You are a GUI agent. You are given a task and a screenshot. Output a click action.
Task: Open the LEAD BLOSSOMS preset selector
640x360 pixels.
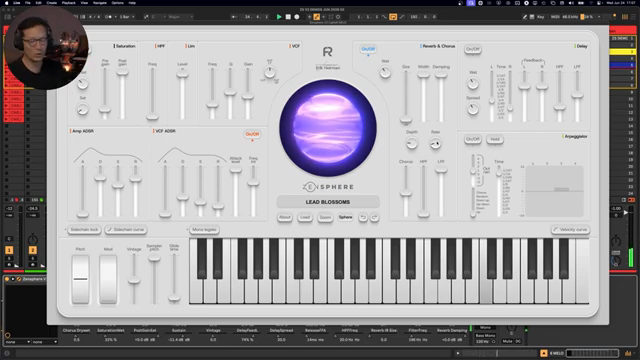(328, 202)
